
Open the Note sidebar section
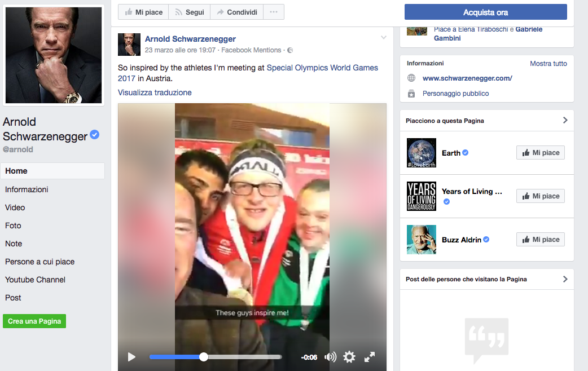pos(14,243)
